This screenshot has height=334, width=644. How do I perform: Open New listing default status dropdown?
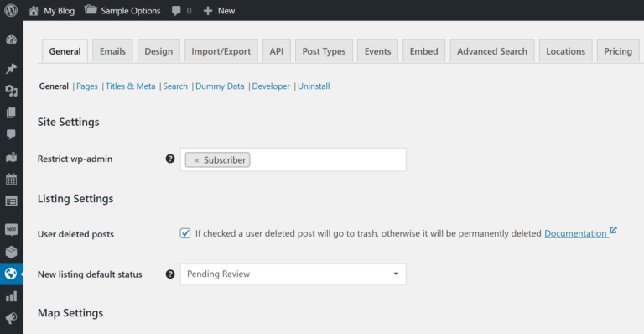point(293,274)
